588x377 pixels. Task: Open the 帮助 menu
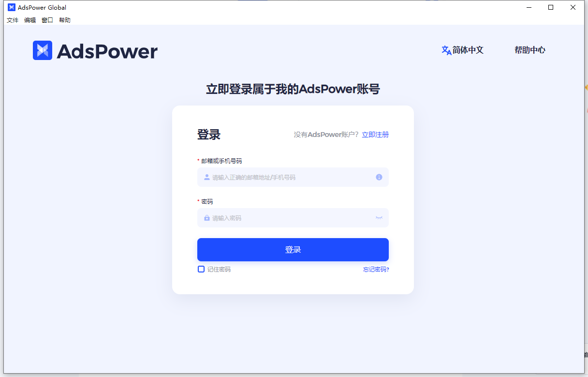click(x=65, y=20)
